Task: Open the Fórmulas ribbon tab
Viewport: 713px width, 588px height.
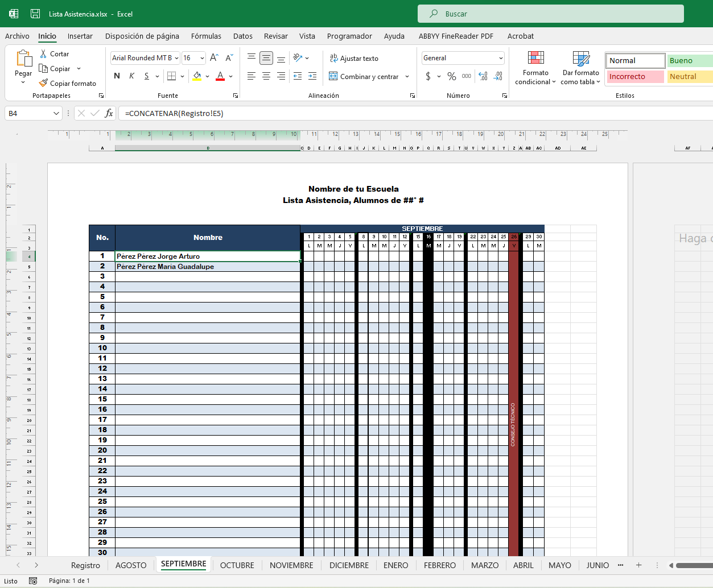Action: [206, 36]
